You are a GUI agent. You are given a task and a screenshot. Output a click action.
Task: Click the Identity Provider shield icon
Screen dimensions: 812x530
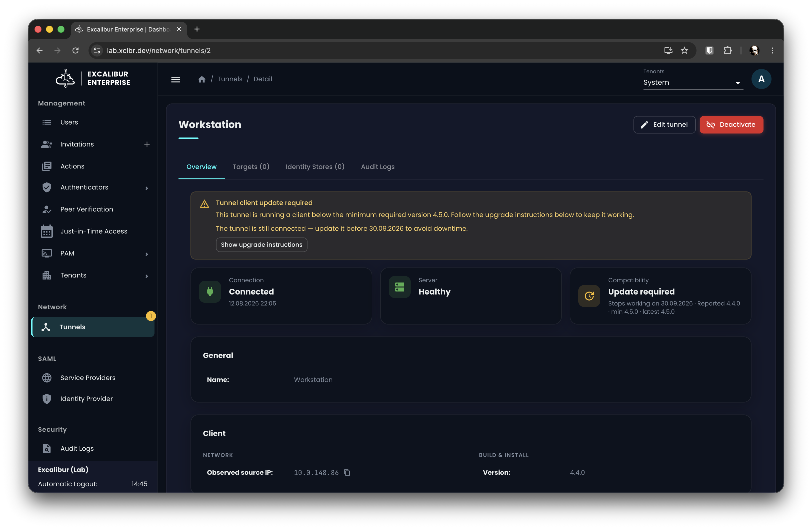[47, 398]
